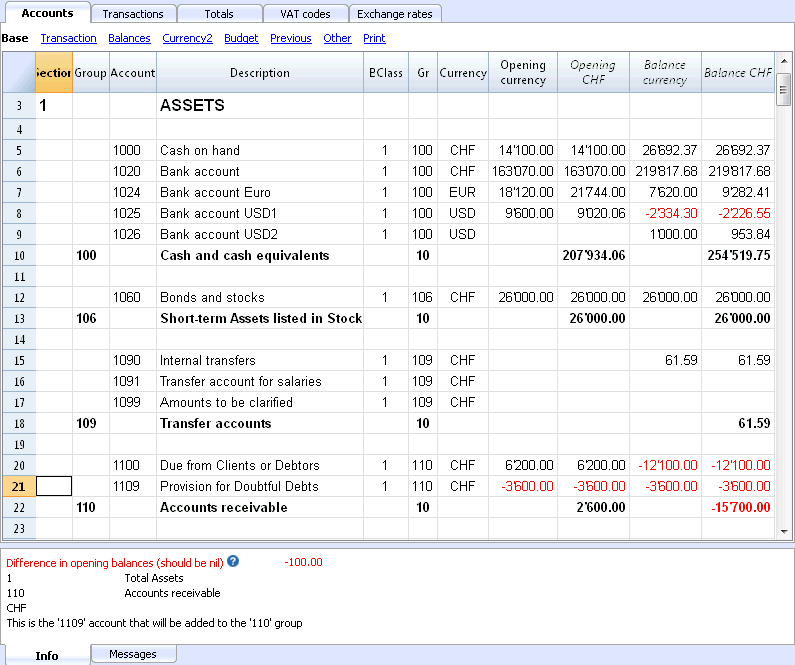The width and height of the screenshot is (795, 665).
Task: Click the BClass column header
Action: (386, 72)
